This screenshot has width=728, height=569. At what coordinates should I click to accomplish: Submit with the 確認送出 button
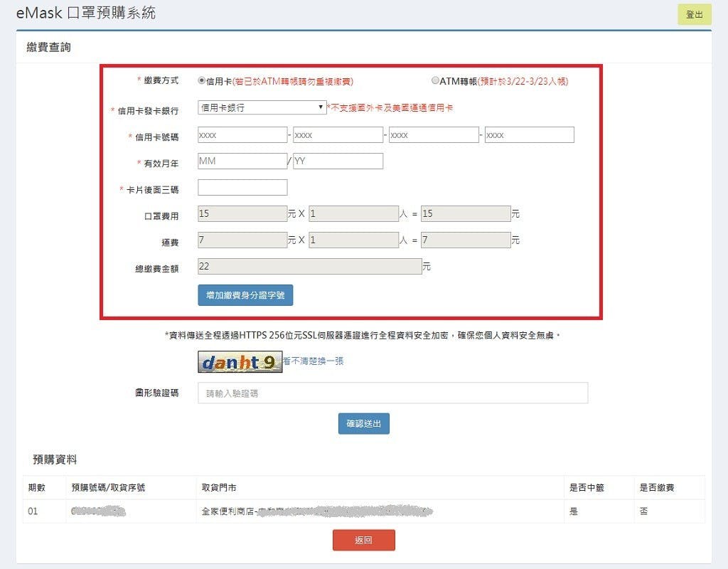click(363, 424)
